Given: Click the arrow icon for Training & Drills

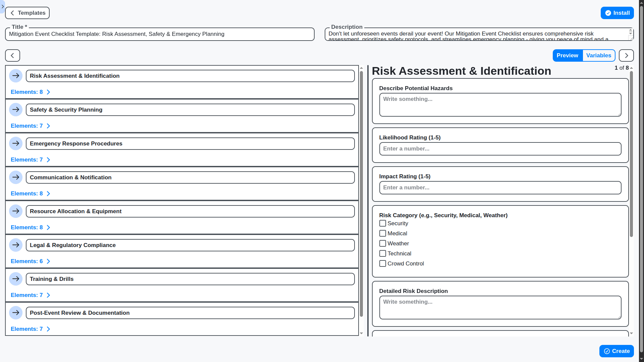Looking at the screenshot, I should [x=16, y=279].
